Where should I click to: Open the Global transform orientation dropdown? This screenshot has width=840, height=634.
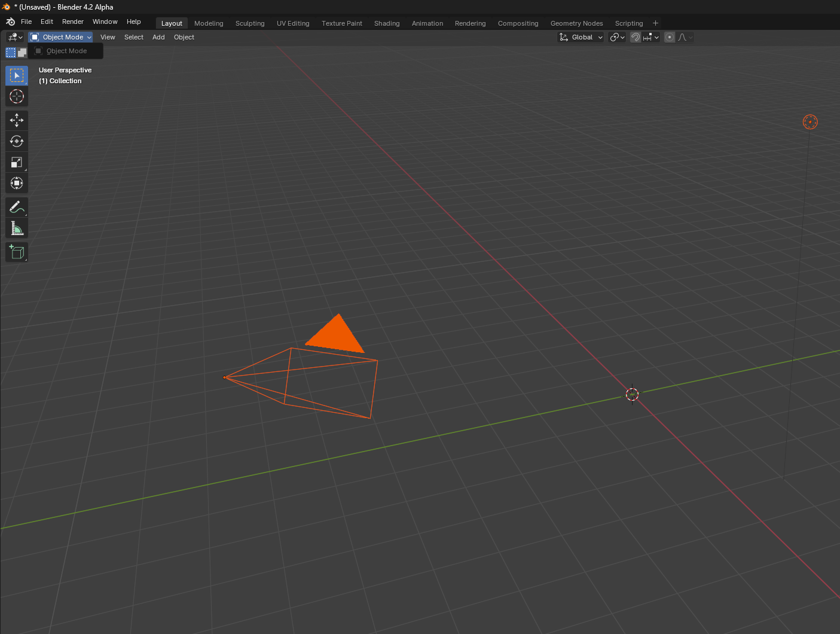581,37
